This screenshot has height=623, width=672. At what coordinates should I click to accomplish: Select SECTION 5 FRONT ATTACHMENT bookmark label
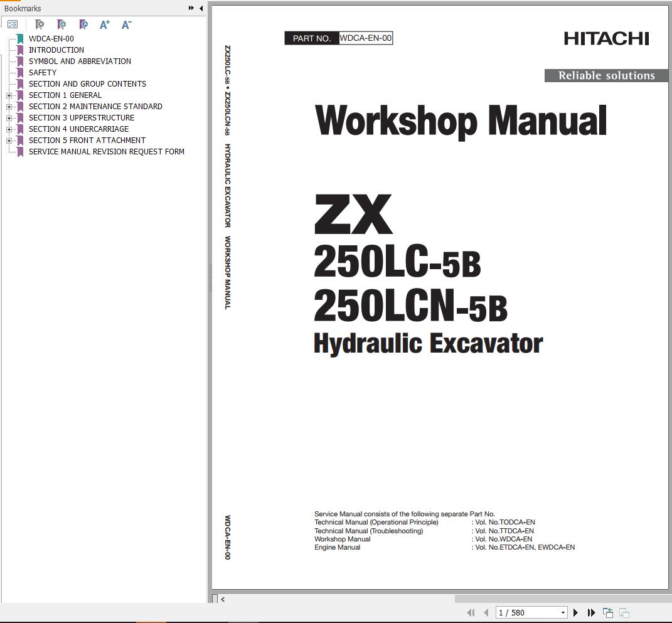click(87, 140)
